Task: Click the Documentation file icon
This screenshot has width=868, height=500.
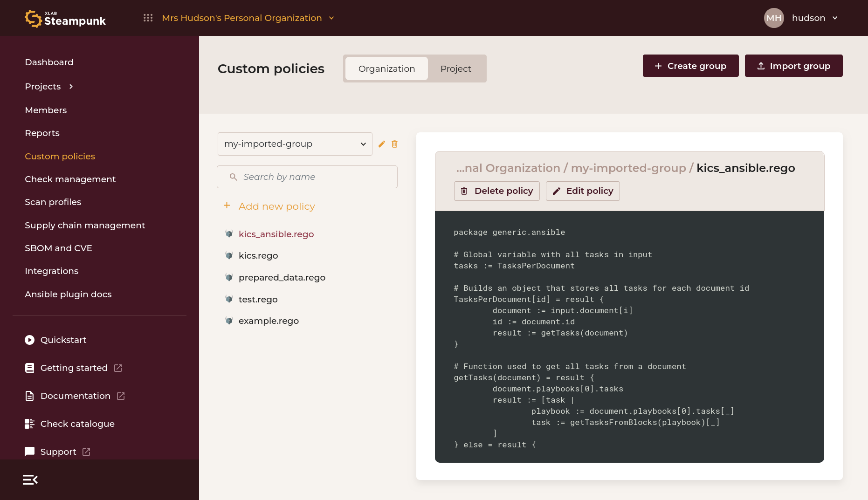Action: 30,396
